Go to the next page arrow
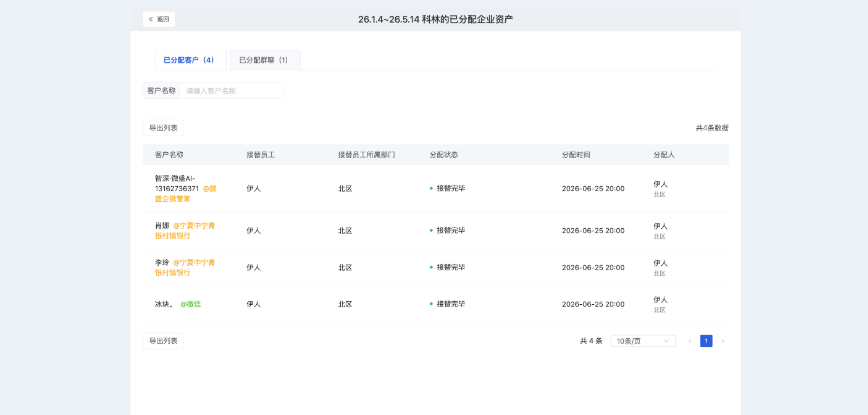The height and width of the screenshot is (415, 868). (x=723, y=341)
